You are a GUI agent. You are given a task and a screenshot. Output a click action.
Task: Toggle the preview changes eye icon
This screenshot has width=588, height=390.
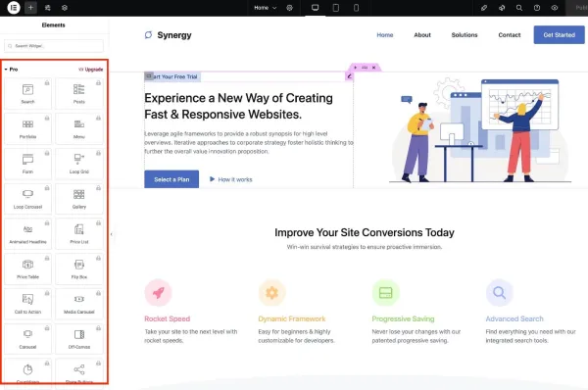(555, 8)
